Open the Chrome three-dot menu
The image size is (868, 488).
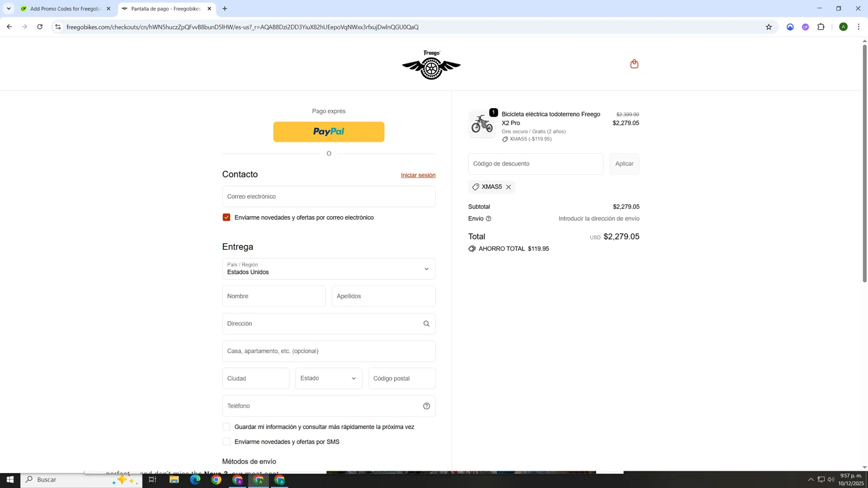[859, 27]
